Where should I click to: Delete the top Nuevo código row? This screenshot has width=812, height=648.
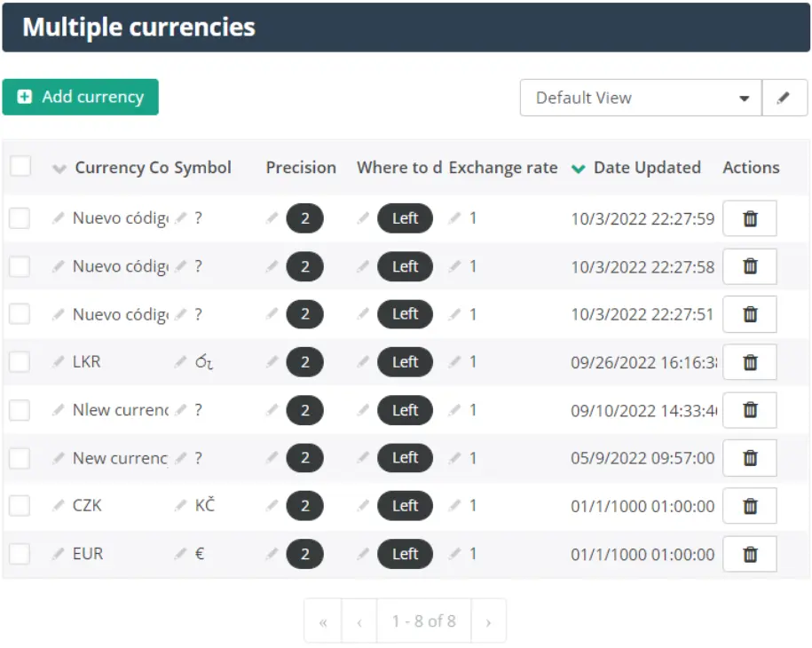pos(750,217)
